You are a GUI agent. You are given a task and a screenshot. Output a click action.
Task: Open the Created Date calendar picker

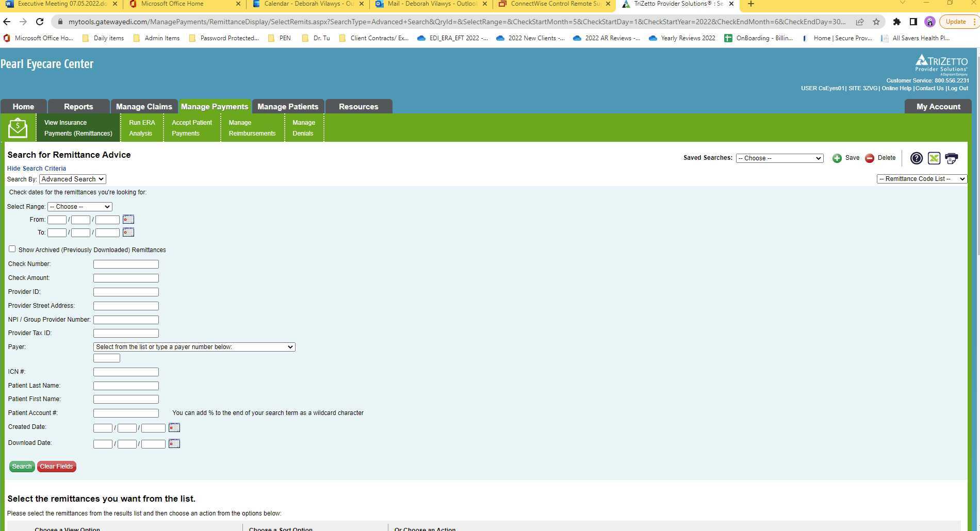click(174, 427)
